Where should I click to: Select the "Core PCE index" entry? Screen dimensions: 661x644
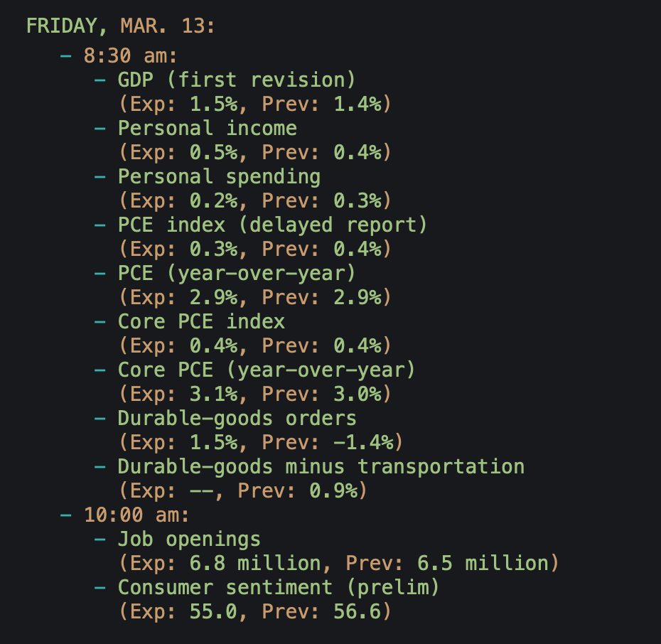point(201,321)
